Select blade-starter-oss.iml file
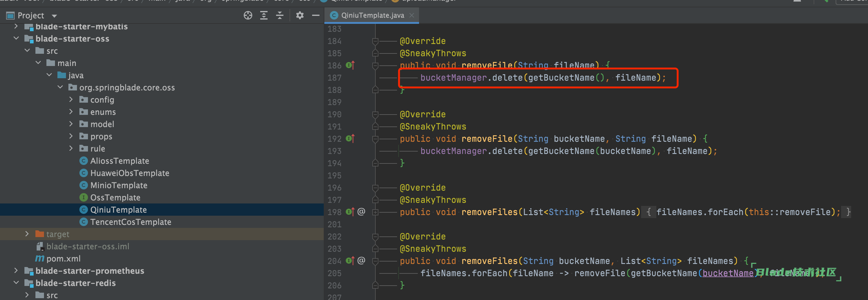The image size is (868, 300). [x=88, y=247]
